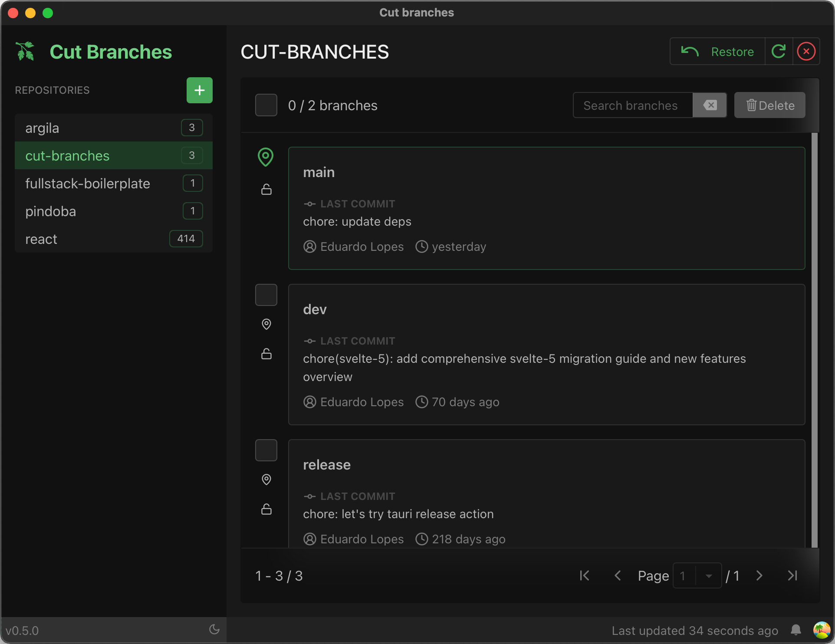Jump to the last page of branches
Screen dimensions: 835x644
[792, 575]
